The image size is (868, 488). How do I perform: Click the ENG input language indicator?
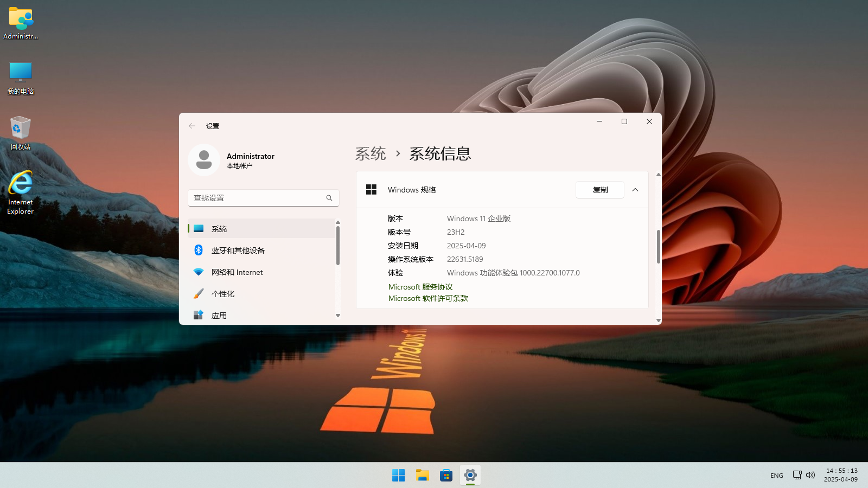[777, 476]
